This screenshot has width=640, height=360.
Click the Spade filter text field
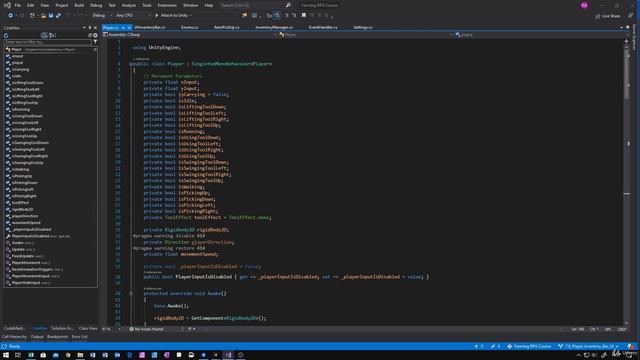click(x=47, y=42)
